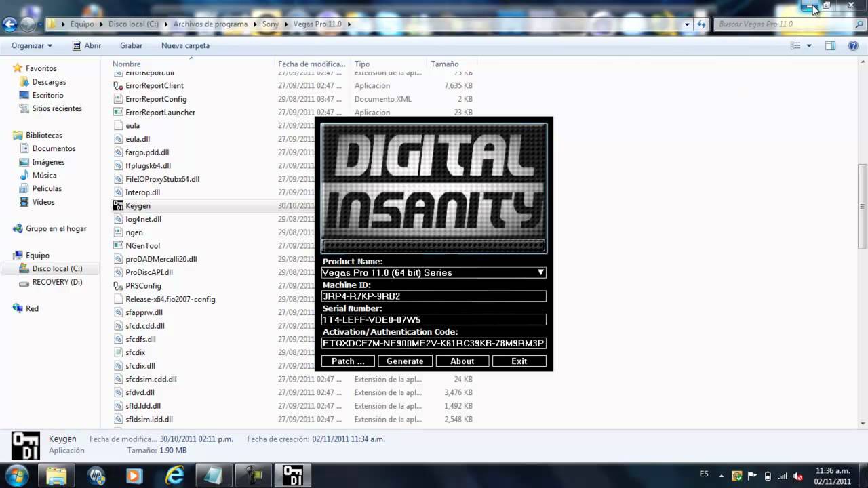Select the ErrorReportConfig file icon

(118, 99)
